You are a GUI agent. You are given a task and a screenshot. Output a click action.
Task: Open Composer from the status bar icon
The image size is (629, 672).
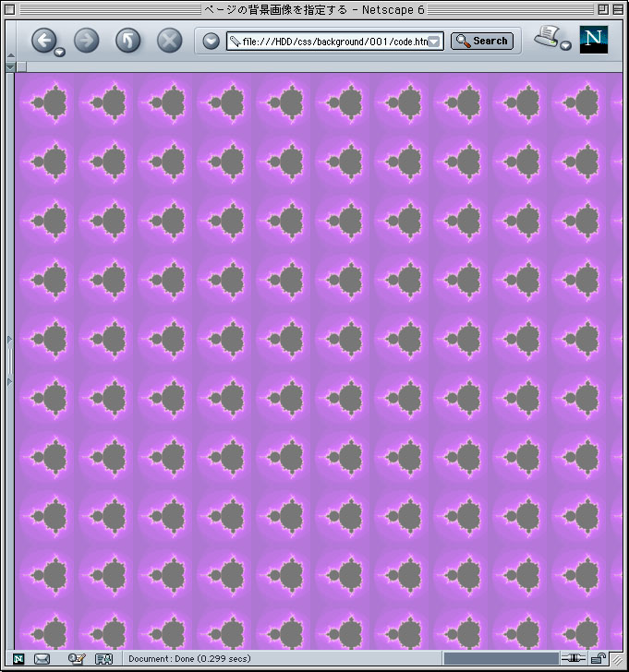pyautogui.click(x=77, y=659)
